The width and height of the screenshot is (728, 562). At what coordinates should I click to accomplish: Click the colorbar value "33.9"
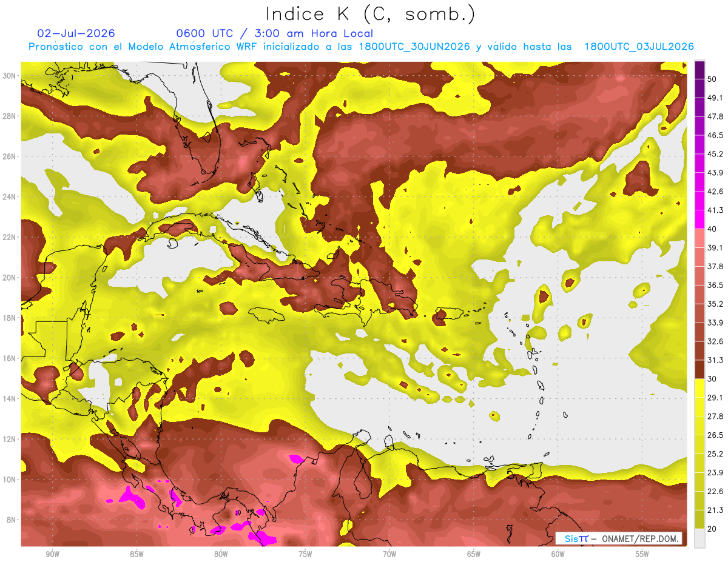point(716,323)
